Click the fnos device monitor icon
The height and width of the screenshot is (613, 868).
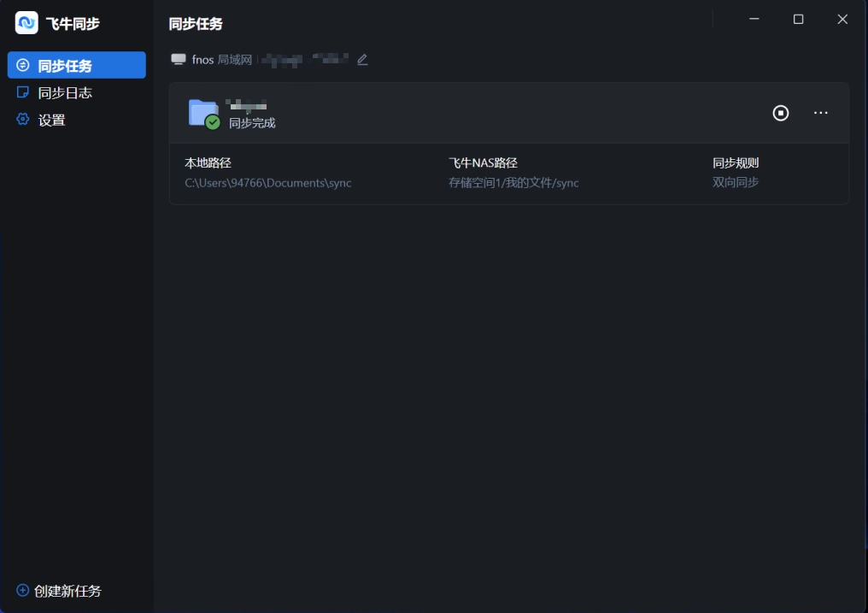tap(179, 59)
